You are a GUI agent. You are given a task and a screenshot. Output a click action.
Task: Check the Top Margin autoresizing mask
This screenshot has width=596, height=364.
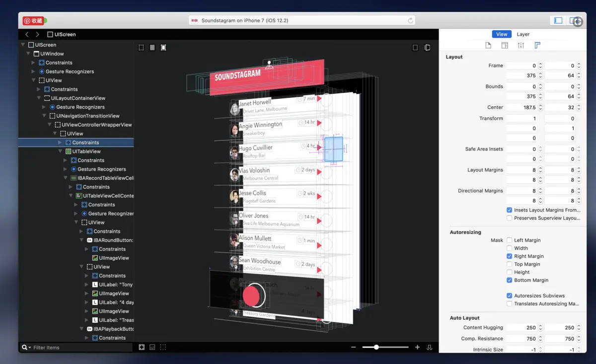[509, 264]
